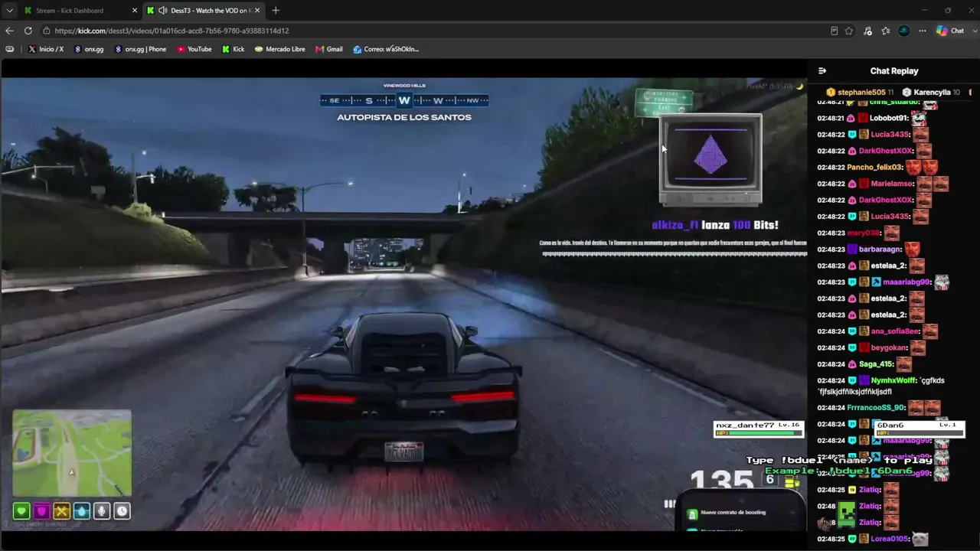This screenshot has width=980, height=551.
Task: Open the browser profile avatar
Action: [904, 31]
